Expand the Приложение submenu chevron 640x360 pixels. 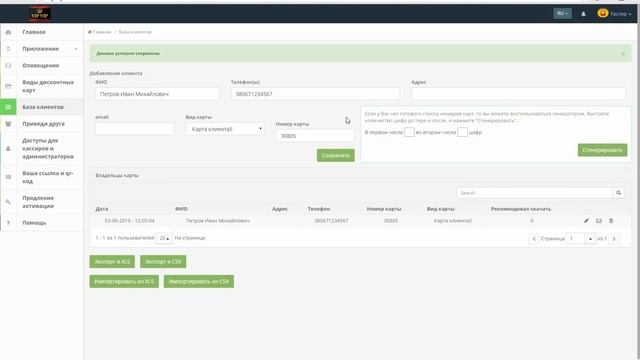[76, 49]
